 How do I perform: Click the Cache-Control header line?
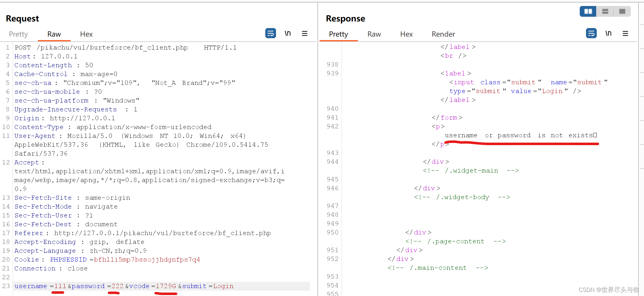[x=66, y=74]
